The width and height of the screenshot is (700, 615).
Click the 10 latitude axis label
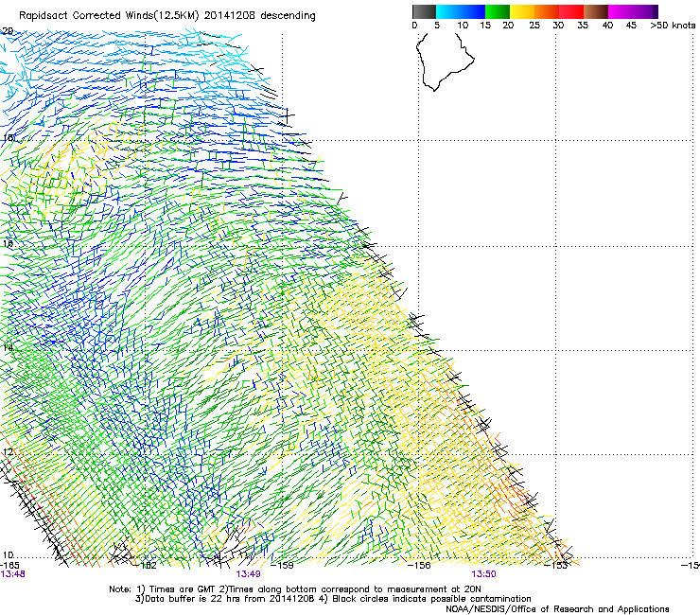(x=9, y=555)
